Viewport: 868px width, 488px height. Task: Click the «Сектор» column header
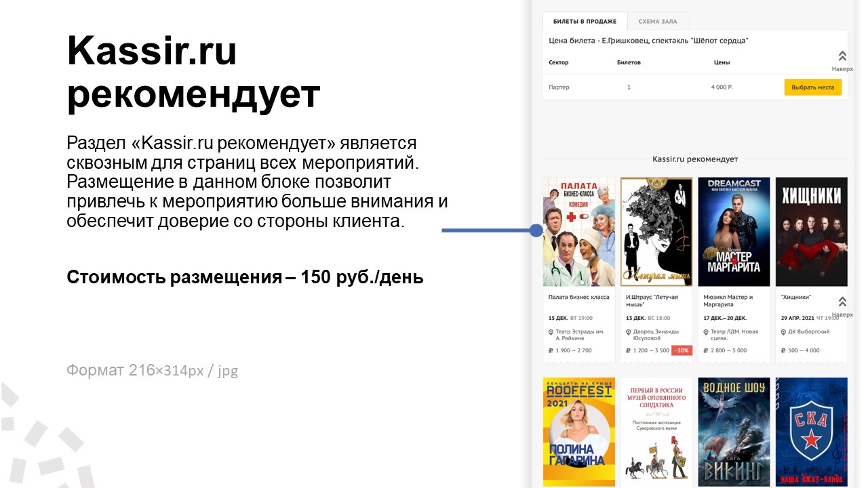(559, 62)
